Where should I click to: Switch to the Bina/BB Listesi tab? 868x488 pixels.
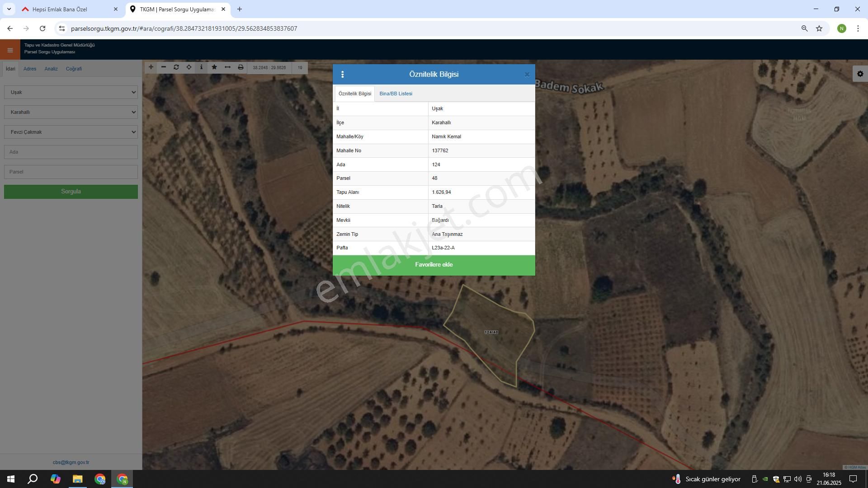[396, 94]
